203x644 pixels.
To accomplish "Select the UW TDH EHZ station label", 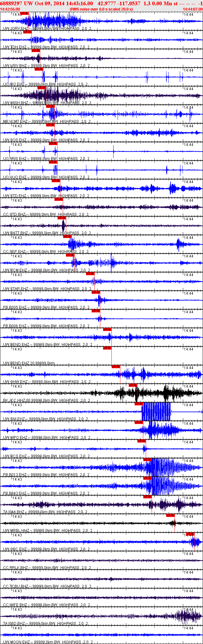I will point(46,47).
